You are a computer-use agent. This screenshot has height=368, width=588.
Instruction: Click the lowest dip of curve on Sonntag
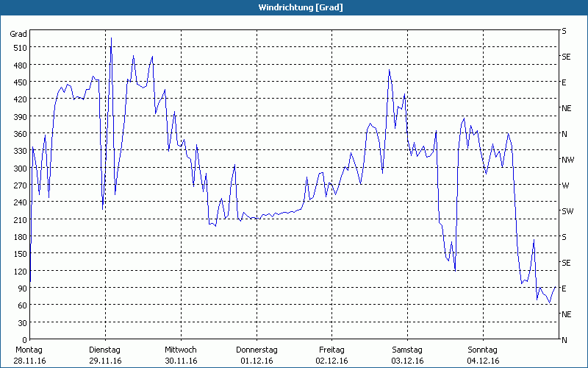click(x=550, y=302)
